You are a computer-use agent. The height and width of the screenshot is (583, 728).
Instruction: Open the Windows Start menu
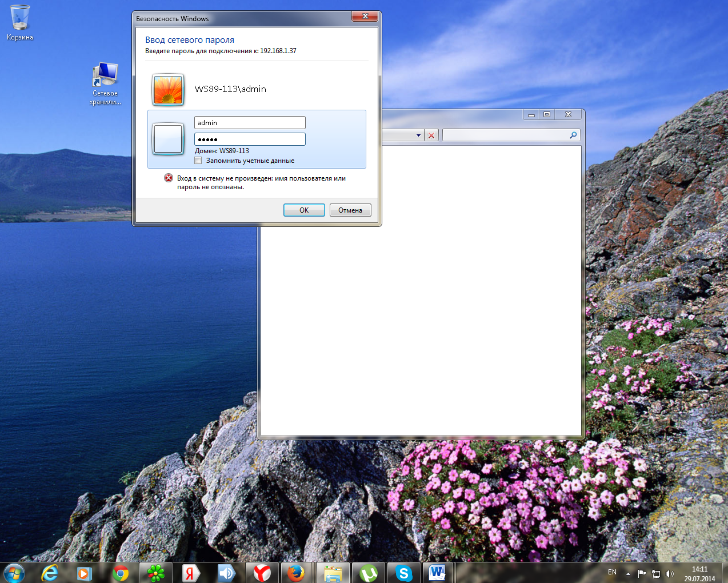coord(14,573)
